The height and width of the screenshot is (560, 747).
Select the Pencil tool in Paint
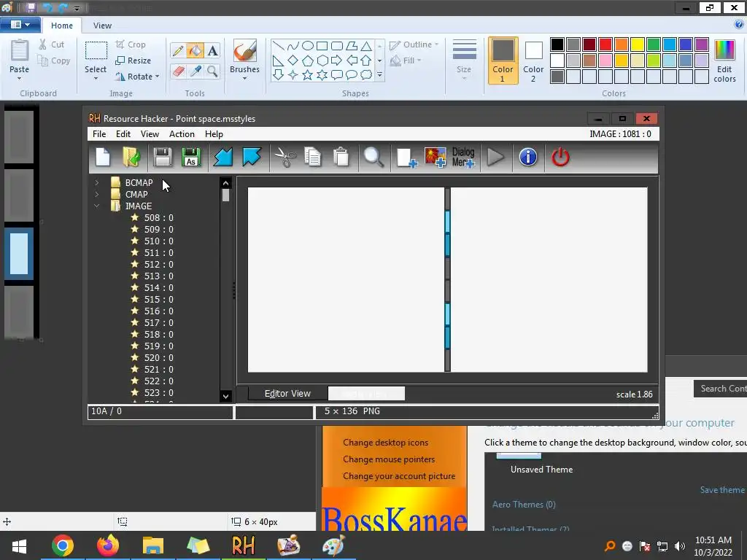coord(178,50)
